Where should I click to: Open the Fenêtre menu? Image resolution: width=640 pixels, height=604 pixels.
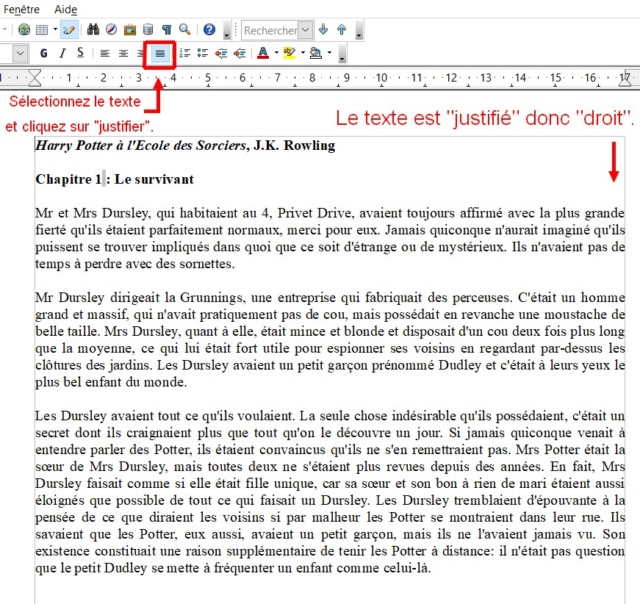(x=22, y=9)
